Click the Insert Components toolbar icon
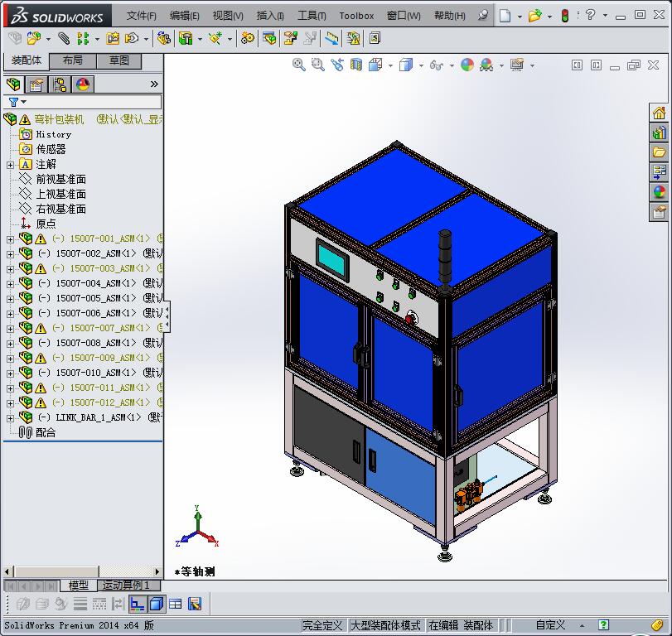This screenshot has height=636, width=672. coord(33,39)
